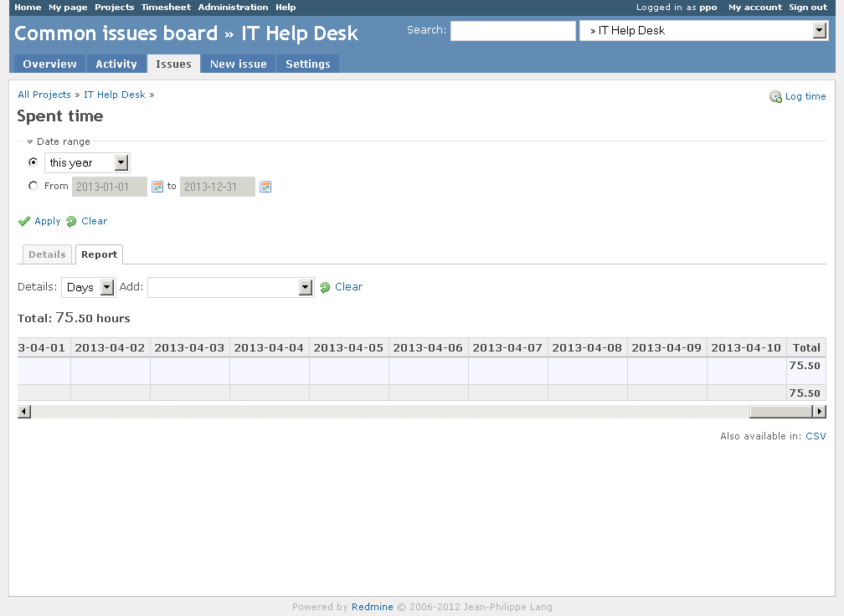The height and width of the screenshot is (616, 844).
Task: Follow the All Projects breadcrumb link
Action: tap(44, 95)
